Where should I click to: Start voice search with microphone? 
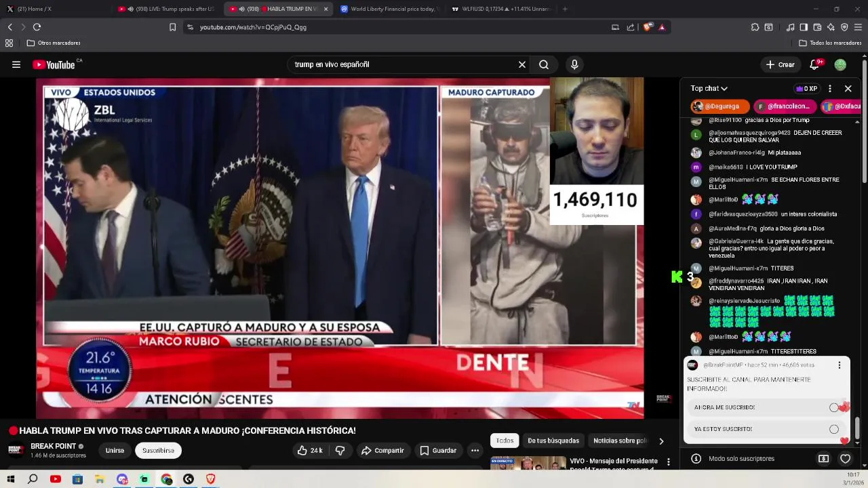coord(574,64)
